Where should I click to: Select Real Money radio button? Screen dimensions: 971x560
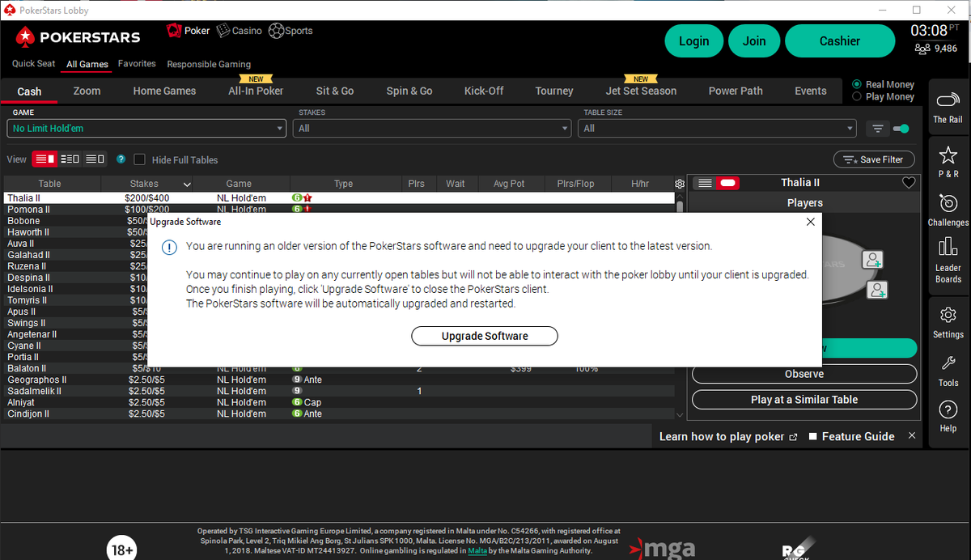[858, 84]
